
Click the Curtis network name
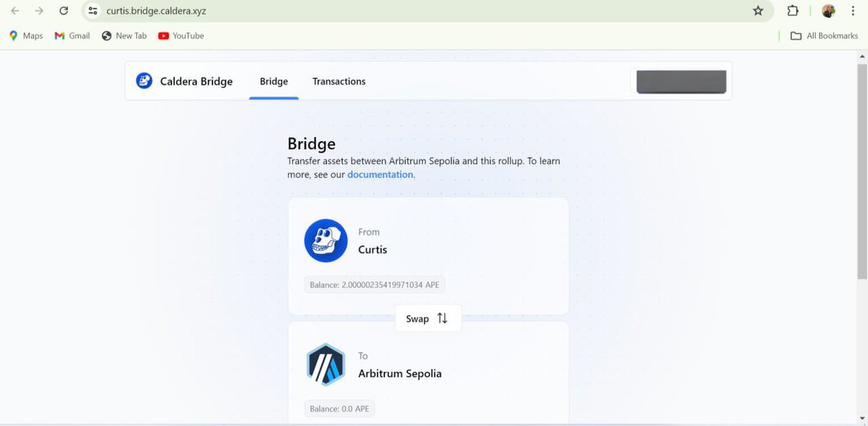click(373, 250)
